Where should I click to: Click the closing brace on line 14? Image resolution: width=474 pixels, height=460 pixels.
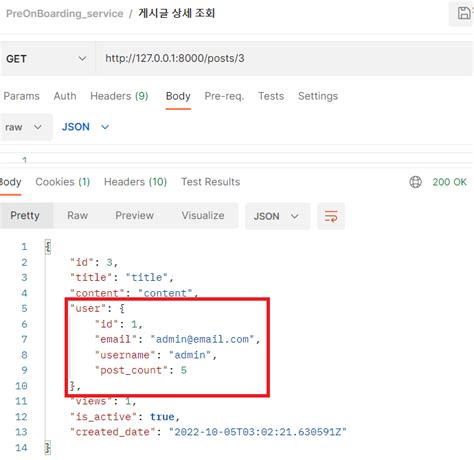(48, 447)
